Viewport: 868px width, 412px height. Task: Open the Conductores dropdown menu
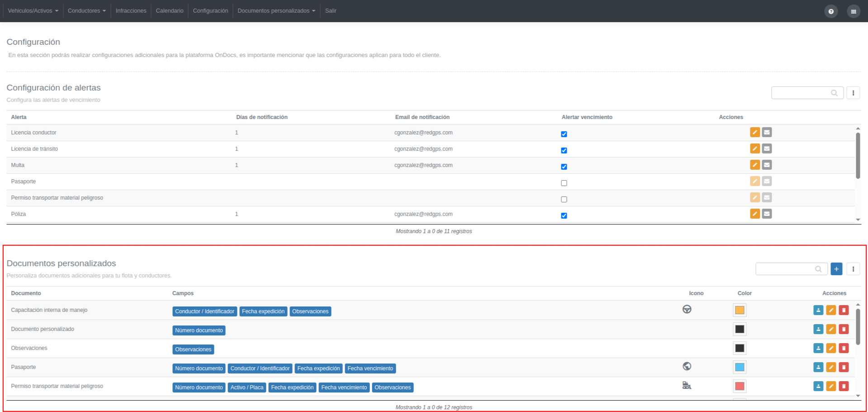(87, 10)
